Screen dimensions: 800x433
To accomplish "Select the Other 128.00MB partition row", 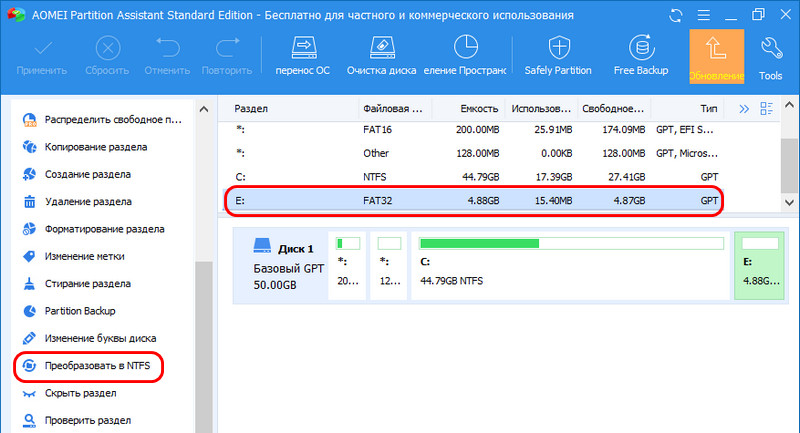I will [x=475, y=153].
